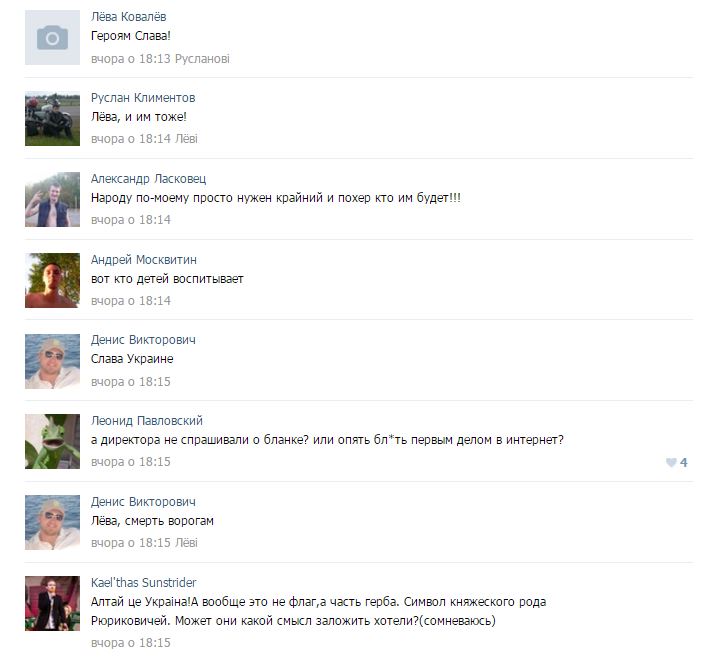719x657 pixels.
Task: Open Лёва Ковалёв's camera placeholder avatar
Action: pyautogui.click(x=52, y=38)
